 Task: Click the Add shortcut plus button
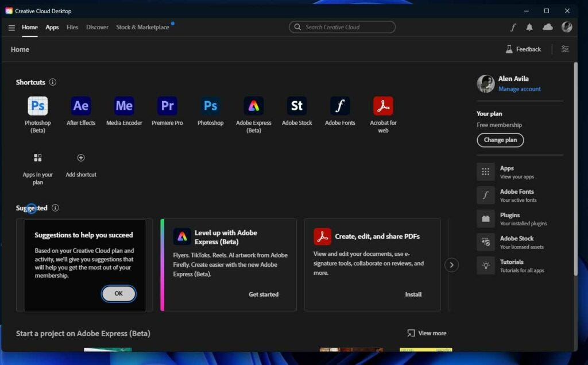tap(80, 157)
